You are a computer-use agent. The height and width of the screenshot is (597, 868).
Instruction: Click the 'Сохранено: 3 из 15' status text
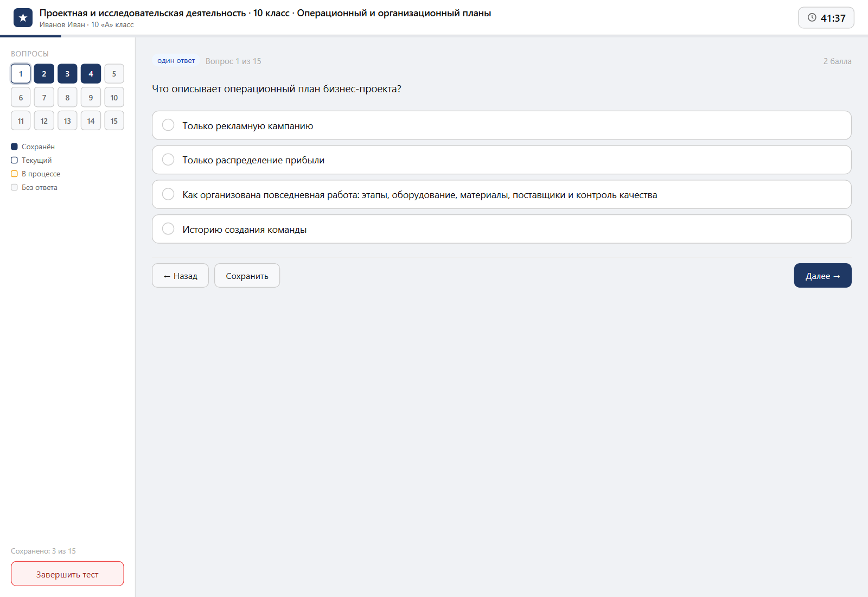click(43, 551)
